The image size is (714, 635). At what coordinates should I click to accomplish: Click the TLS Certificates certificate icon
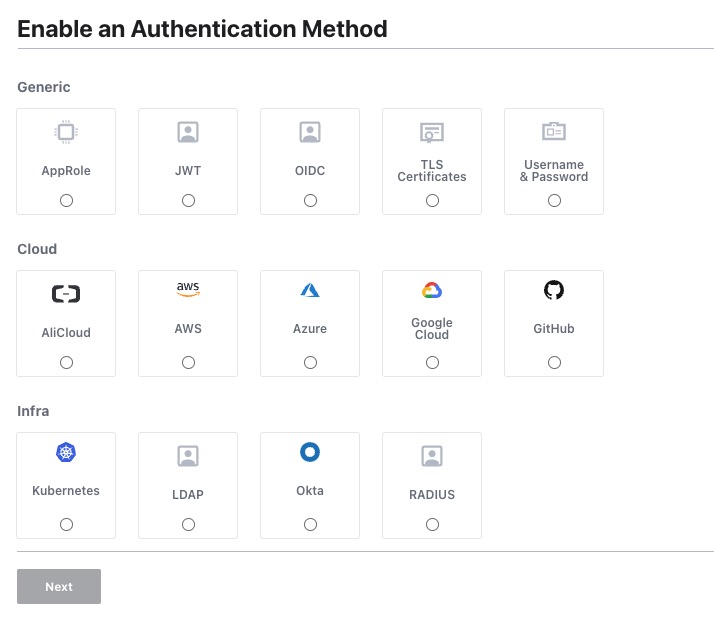click(432, 132)
